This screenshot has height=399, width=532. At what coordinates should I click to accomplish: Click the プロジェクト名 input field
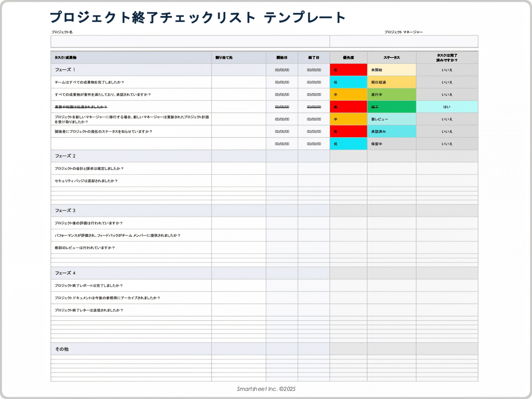190,41
